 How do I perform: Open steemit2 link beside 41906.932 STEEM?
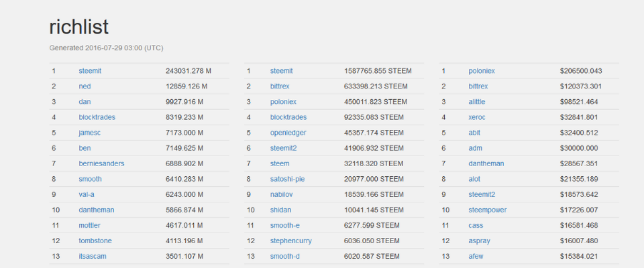[x=283, y=148]
